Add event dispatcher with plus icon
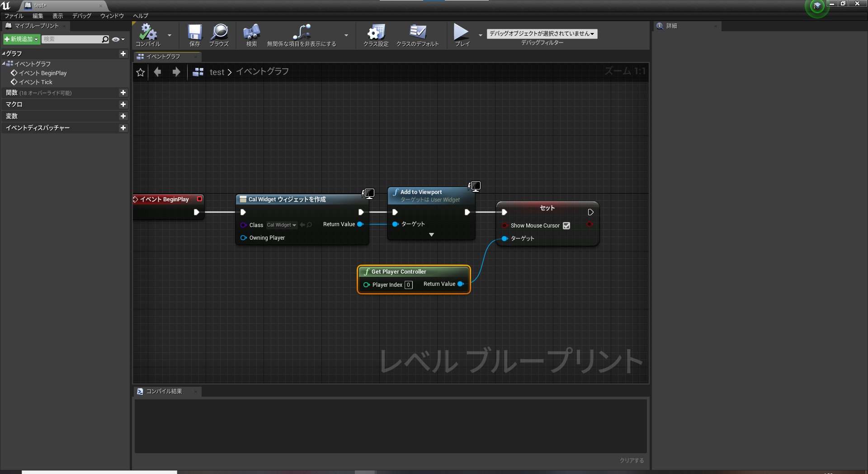This screenshot has height=474, width=868. tap(123, 128)
